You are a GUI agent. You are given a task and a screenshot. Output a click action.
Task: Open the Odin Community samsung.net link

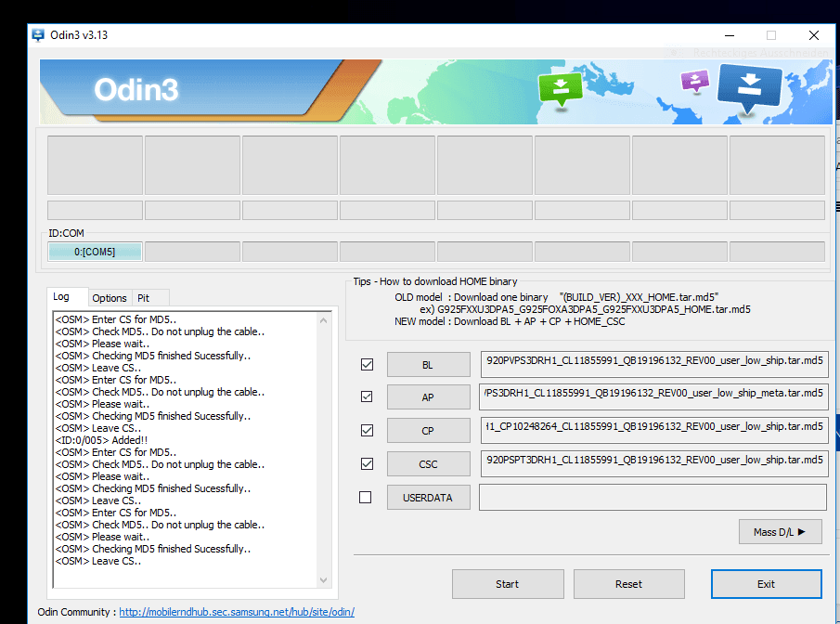coord(237,612)
